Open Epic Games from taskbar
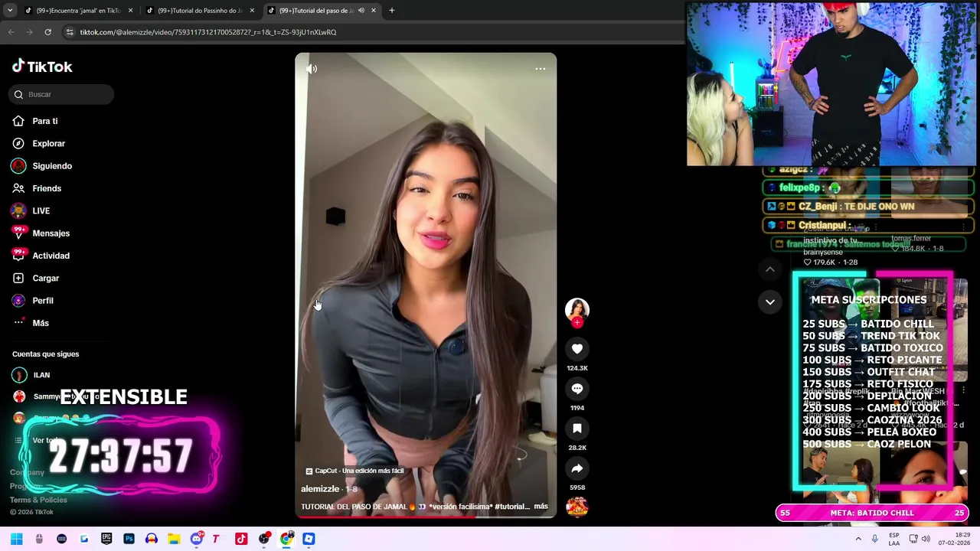 click(x=106, y=539)
